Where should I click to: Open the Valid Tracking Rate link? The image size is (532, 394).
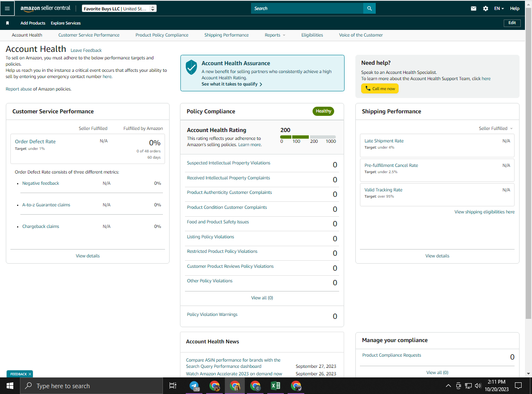click(x=383, y=190)
